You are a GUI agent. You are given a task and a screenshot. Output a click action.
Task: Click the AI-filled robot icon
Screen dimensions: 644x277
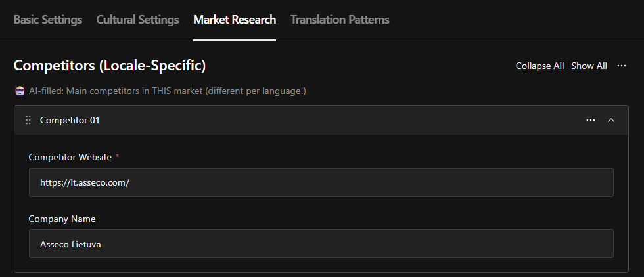pos(19,91)
